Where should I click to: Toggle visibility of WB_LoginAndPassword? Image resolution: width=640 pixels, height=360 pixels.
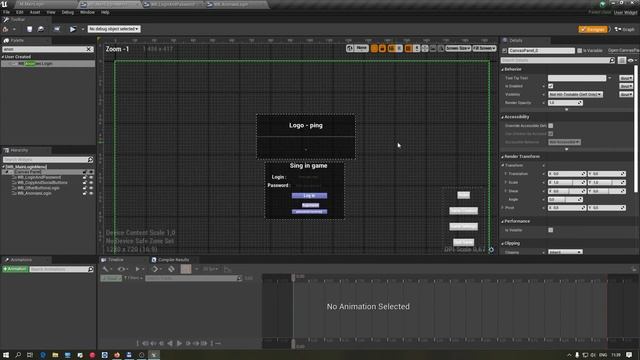91,178
